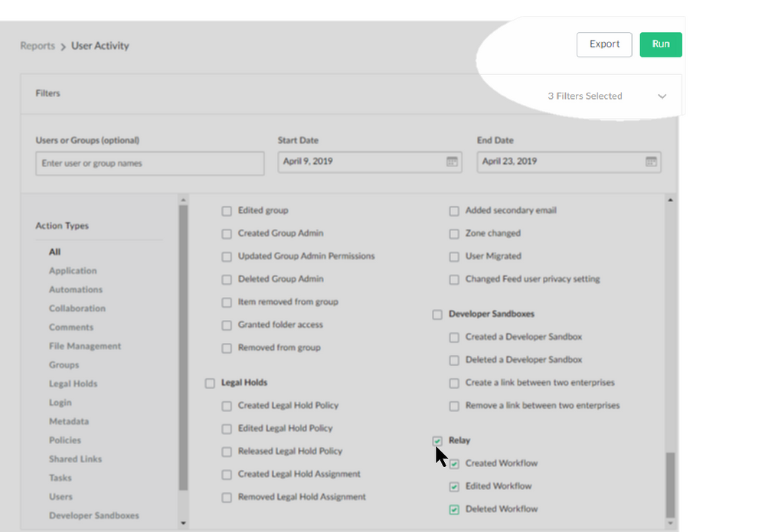Screen dimensions: 765x532
Task: Uncheck the Relay action type
Action: click(x=437, y=440)
